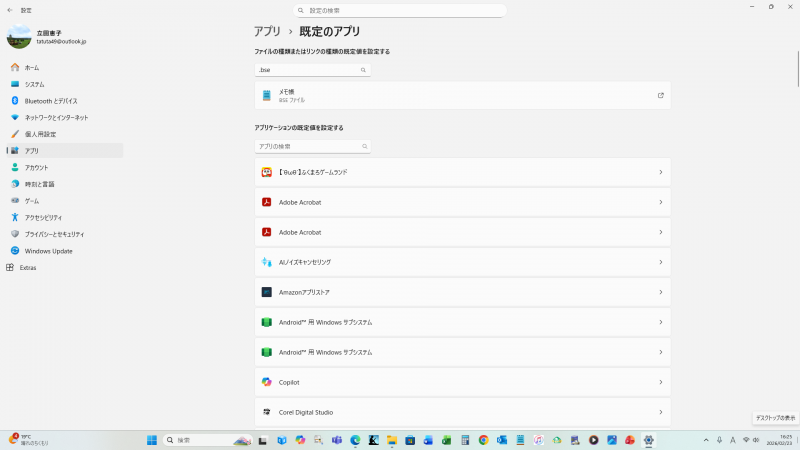Open Windows Start button on taskbar

tap(152, 440)
